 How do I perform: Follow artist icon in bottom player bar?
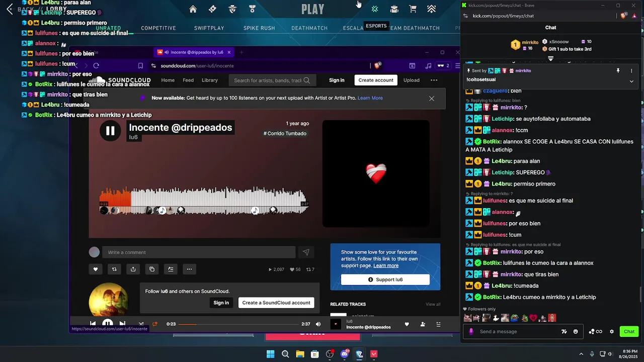tap(423, 324)
